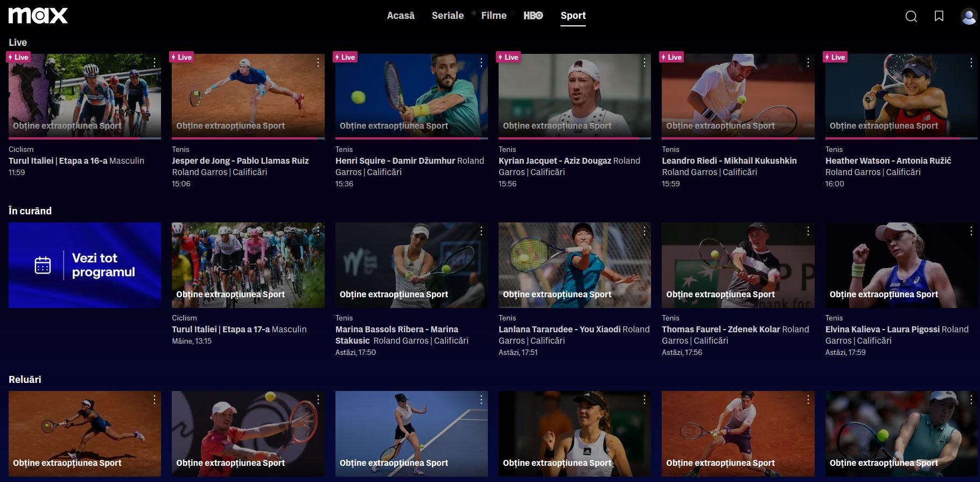980x482 pixels.
Task: Open the user profile avatar
Action: tap(968, 17)
